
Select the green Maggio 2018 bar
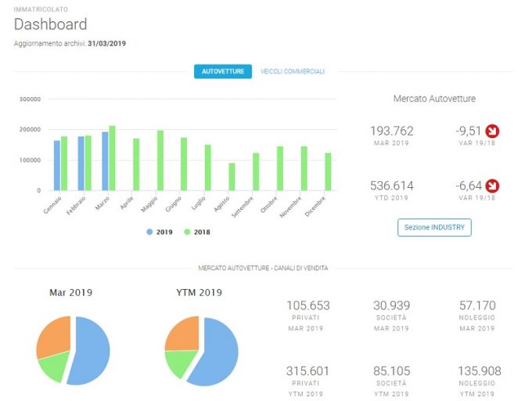[160, 161]
